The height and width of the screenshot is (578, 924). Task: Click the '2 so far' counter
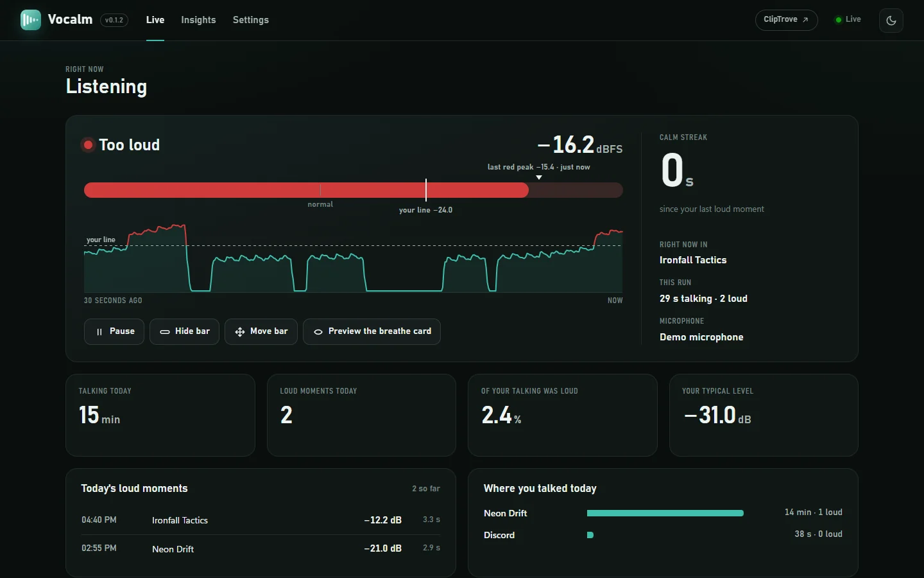pyautogui.click(x=426, y=489)
